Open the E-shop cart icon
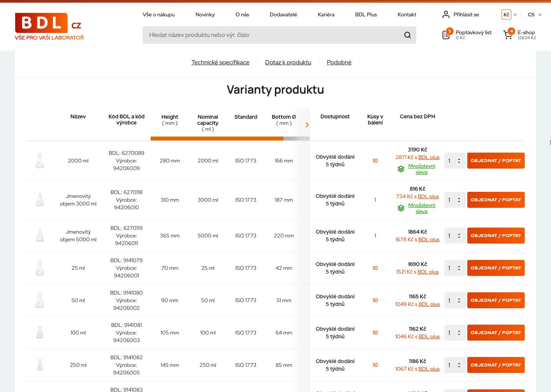 tap(508, 35)
